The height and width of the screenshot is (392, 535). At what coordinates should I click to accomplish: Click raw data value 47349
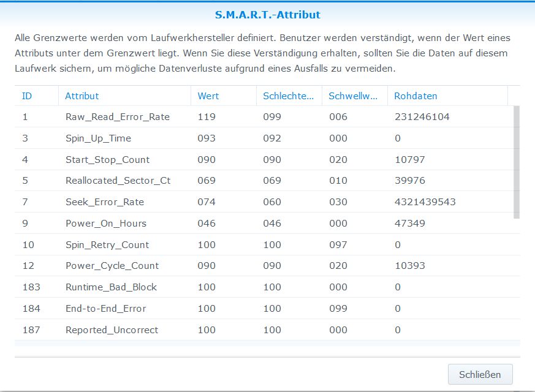pos(410,224)
